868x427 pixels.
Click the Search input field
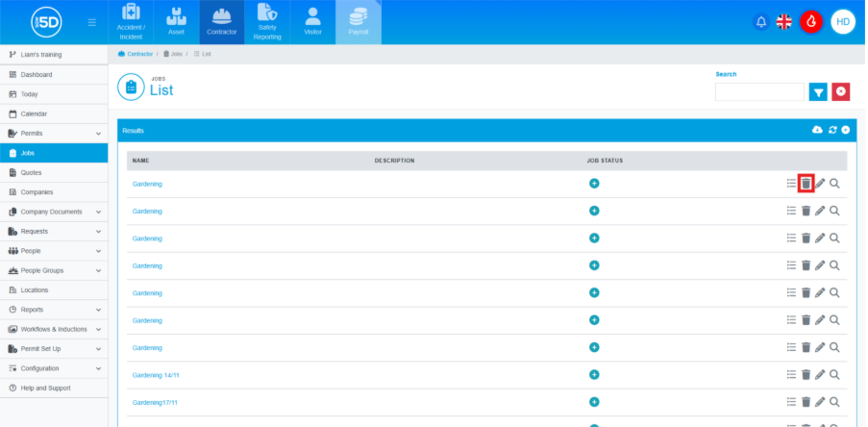point(758,92)
